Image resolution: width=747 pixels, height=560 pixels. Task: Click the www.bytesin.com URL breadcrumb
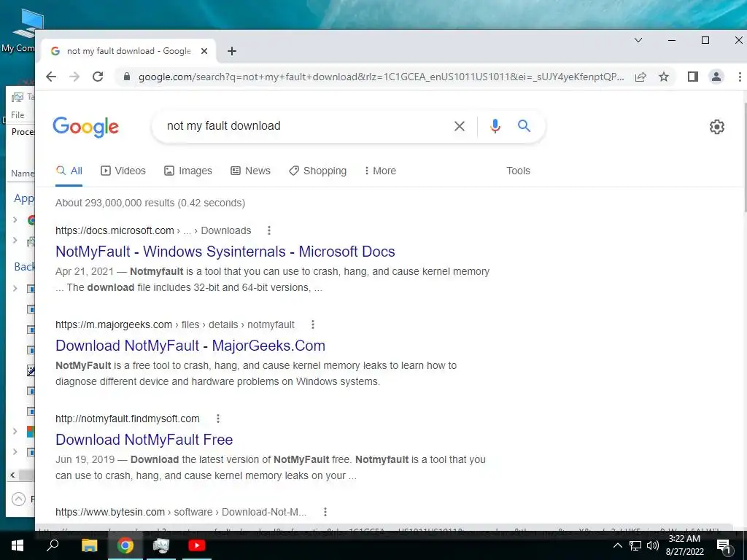tap(181, 512)
